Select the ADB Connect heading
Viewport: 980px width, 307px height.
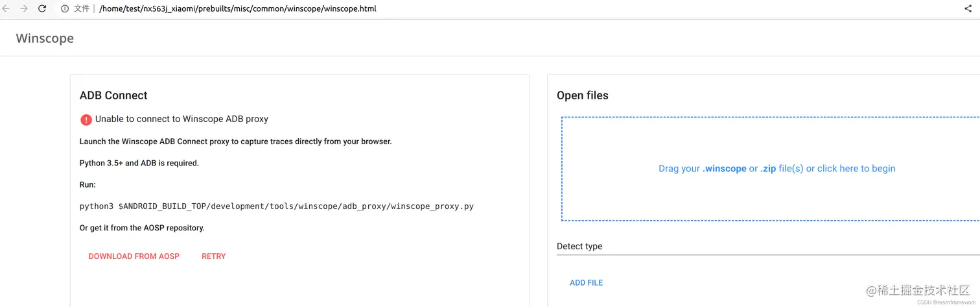click(x=113, y=95)
